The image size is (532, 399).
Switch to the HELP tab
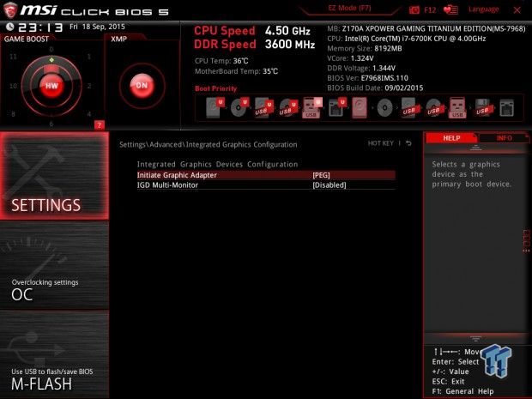click(451, 138)
